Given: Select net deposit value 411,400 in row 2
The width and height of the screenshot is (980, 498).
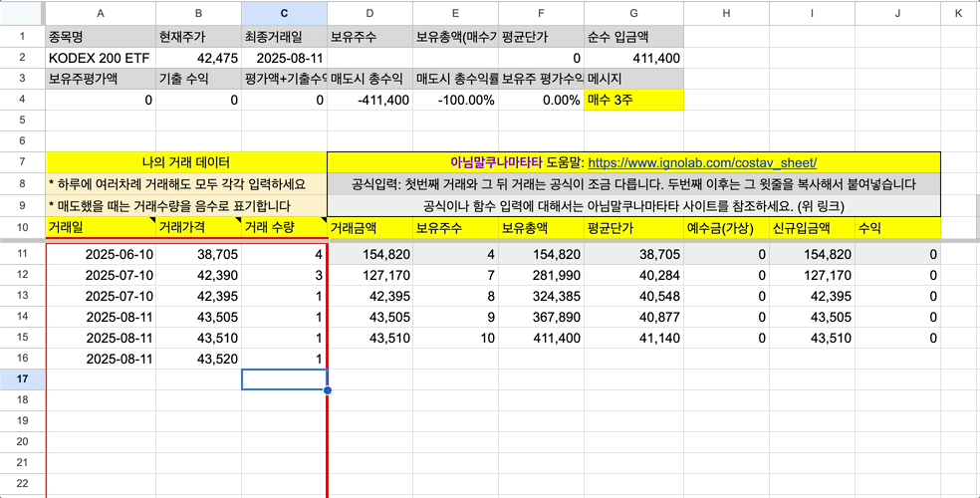Looking at the screenshot, I should (633, 58).
